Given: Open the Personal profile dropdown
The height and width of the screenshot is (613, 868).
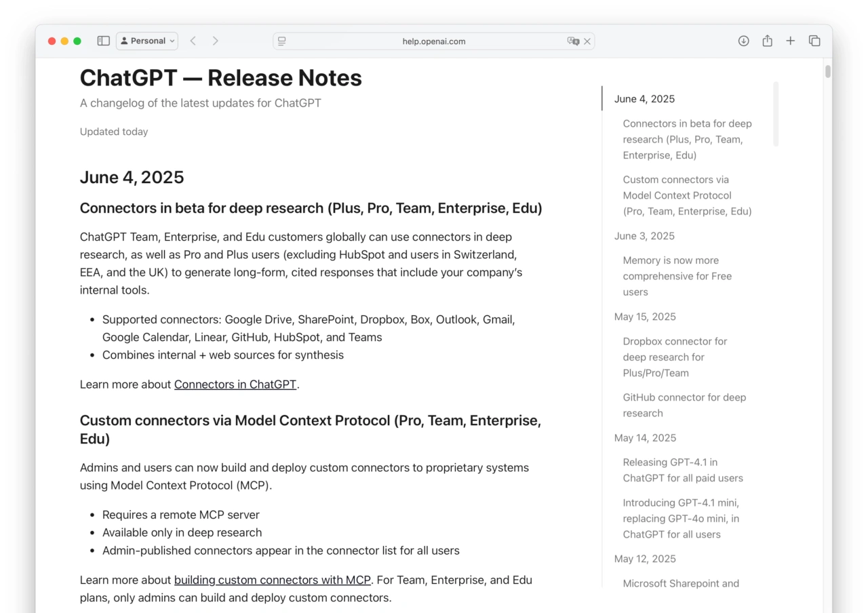Looking at the screenshot, I should (x=147, y=41).
